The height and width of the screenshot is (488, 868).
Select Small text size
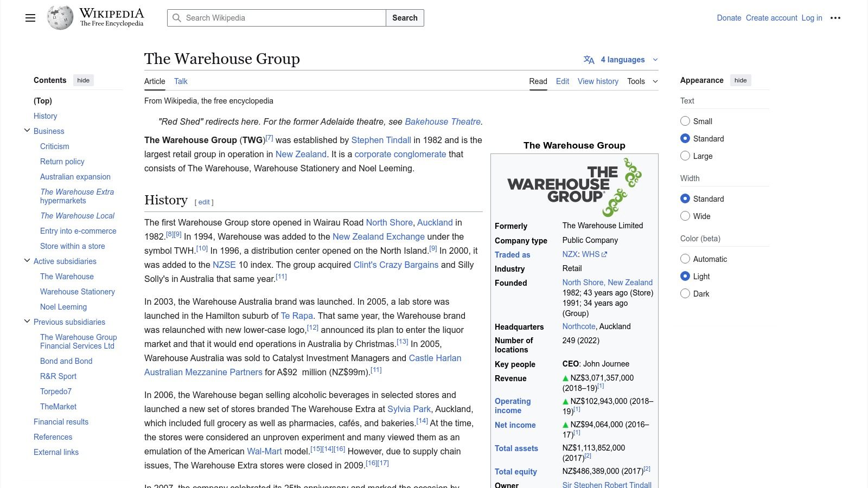point(685,121)
